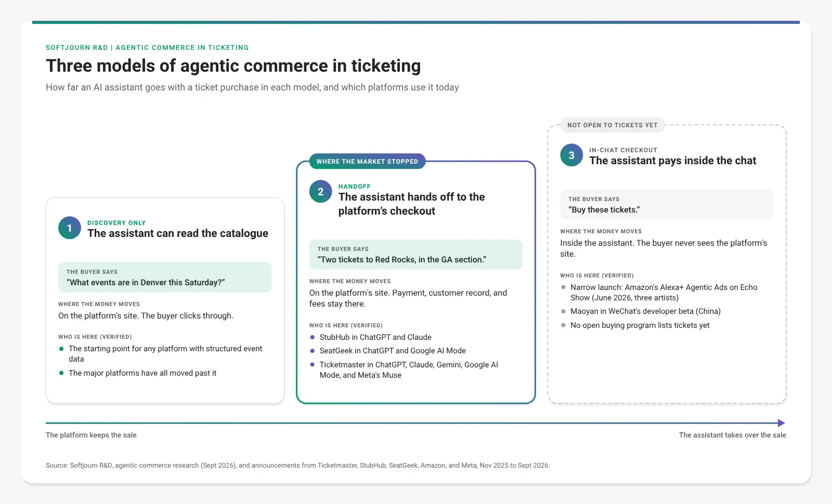Click 'Where the money moves' in the Discovery card
This screenshot has height=504, width=832.
pos(99,304)
